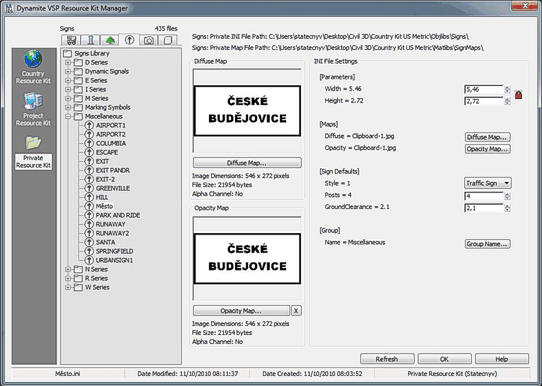The height and width of the screenshot is (386, 542).
Task: Click the Refresh button
Action: coord(387,359)
